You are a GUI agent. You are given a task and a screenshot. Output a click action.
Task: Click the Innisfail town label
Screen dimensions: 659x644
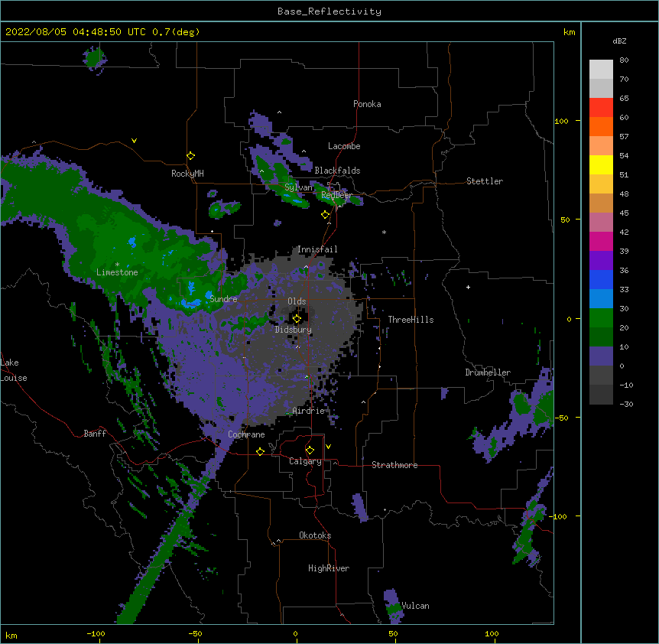(317, 249)
